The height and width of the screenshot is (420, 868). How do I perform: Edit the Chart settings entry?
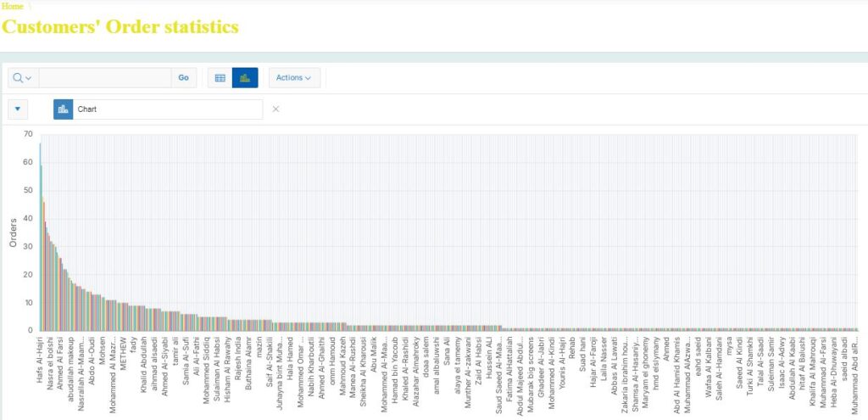(167, 109)
